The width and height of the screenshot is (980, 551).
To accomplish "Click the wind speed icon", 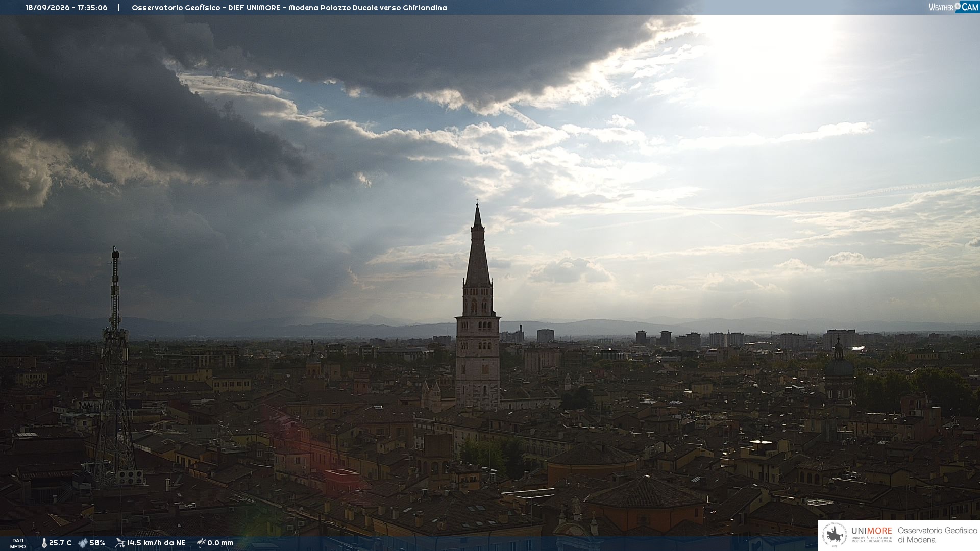I will click(120, 543).
